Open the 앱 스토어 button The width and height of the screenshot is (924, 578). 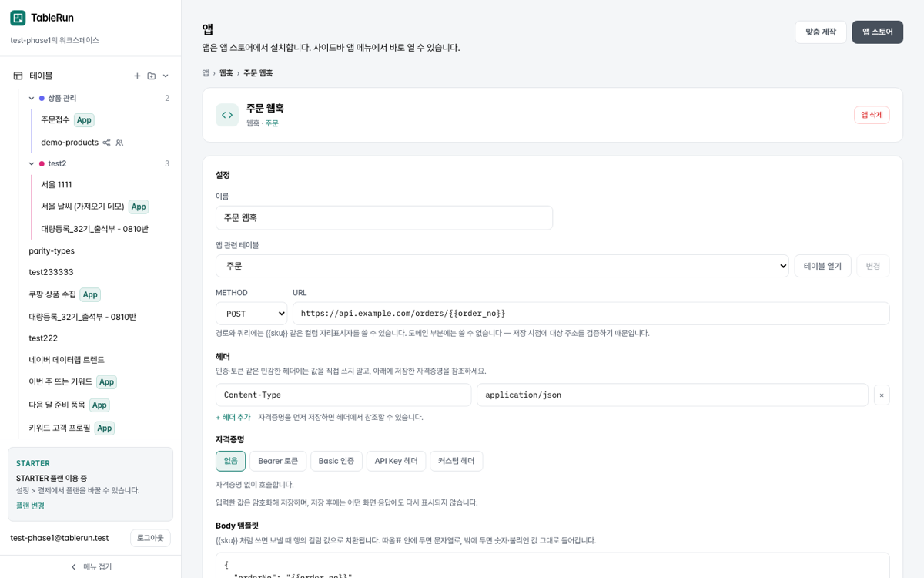(878, 32)
